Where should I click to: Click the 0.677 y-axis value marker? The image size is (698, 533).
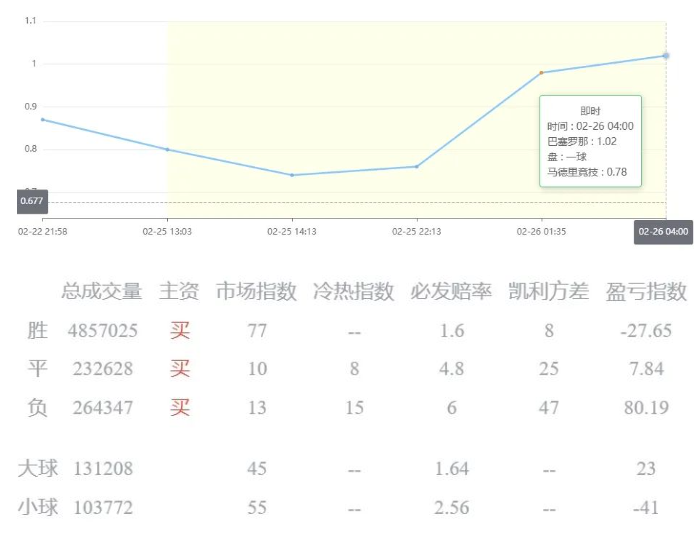(x=32, y=201)
